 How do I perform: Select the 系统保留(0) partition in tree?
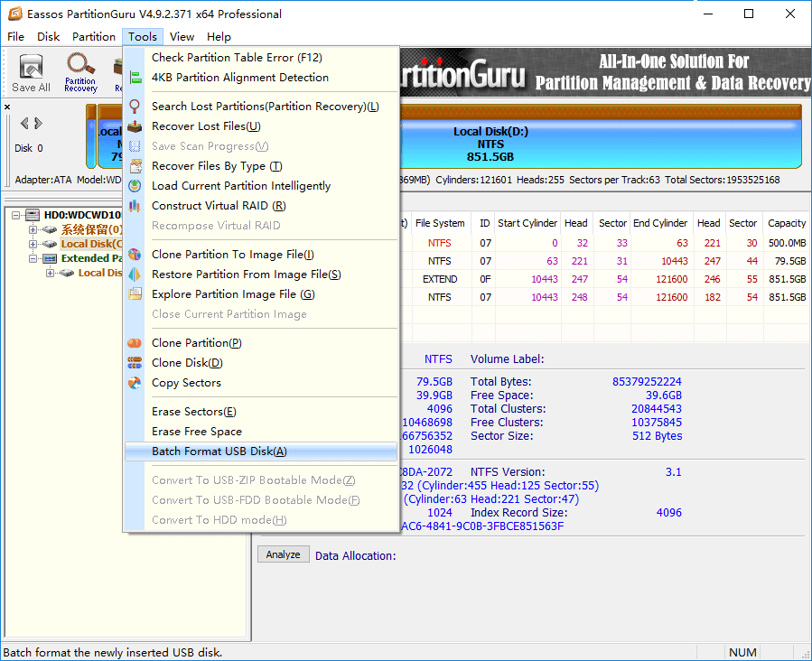coord(91,229)
